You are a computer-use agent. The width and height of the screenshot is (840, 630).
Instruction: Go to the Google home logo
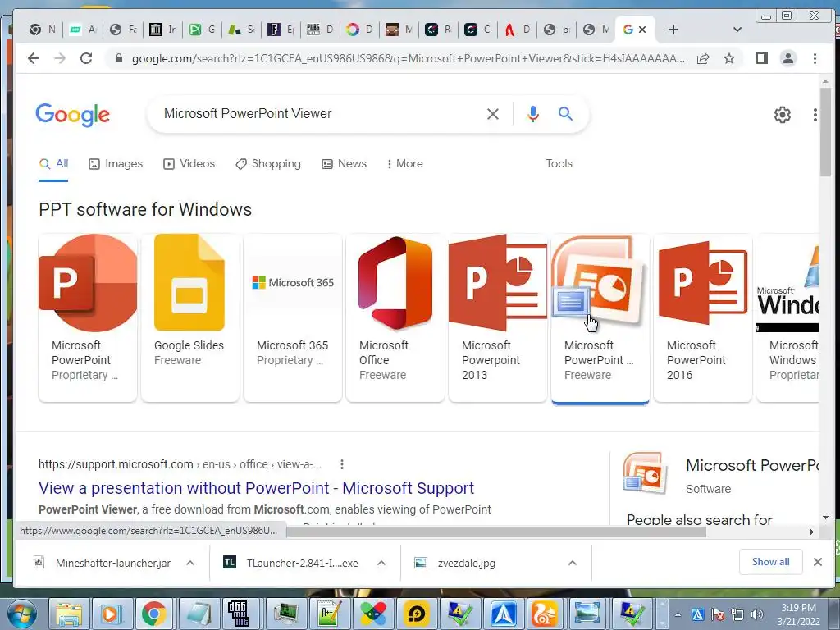click(73, 115)
